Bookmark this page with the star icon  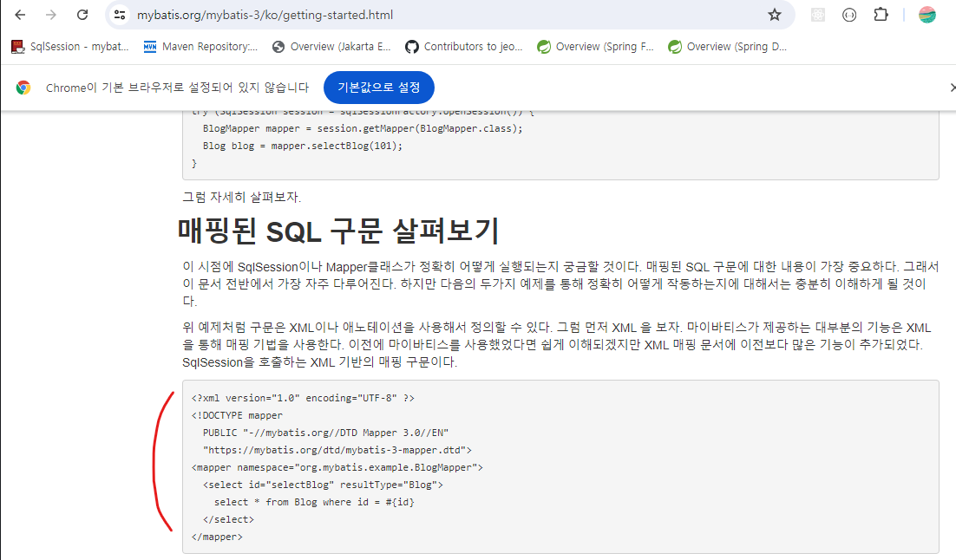pos(775,15)
